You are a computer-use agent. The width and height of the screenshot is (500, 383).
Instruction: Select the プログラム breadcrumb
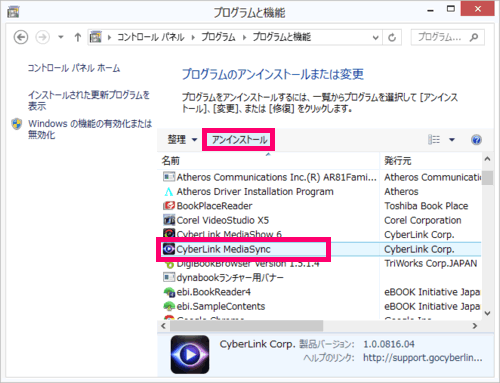218,37
